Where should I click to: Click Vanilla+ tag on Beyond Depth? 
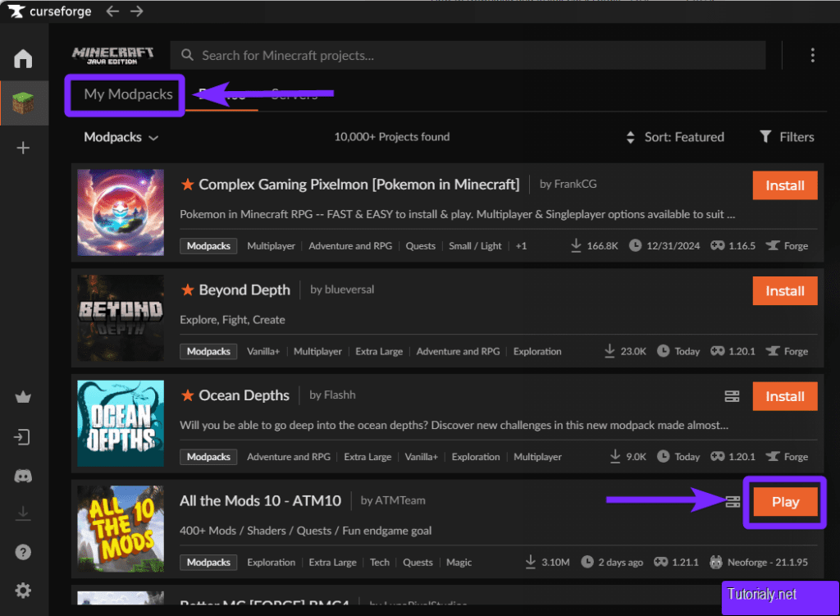tap(263, 351)
